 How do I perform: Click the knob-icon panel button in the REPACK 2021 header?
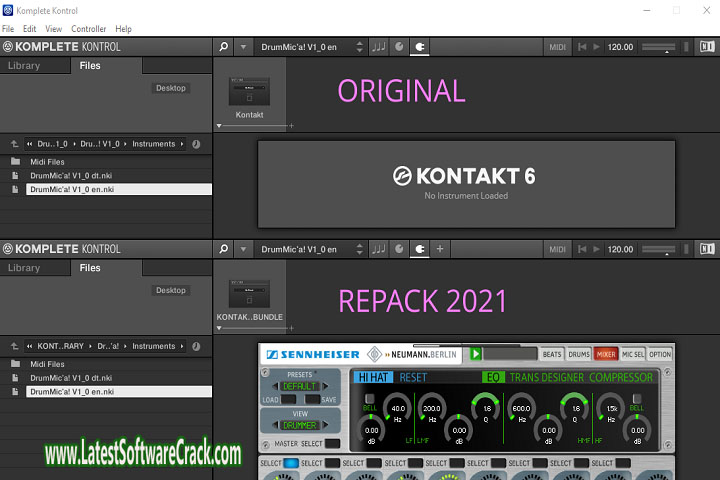tap(399, 249)
